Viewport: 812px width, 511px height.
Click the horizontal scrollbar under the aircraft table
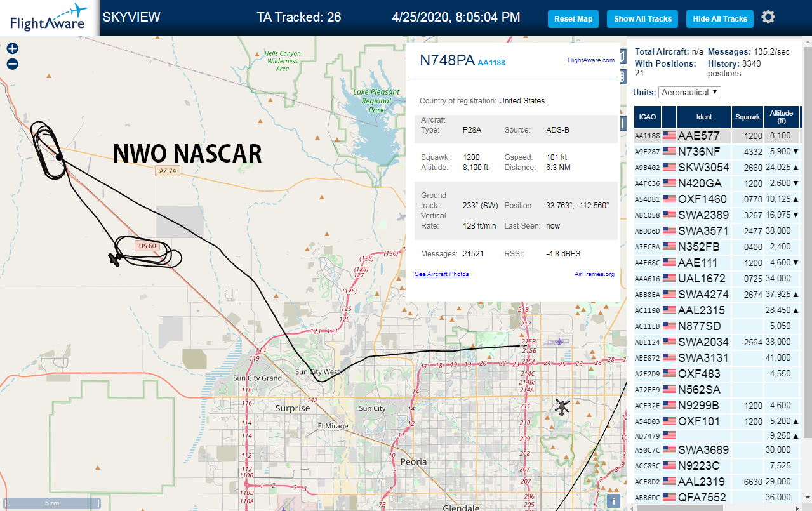tap(679, 507)
